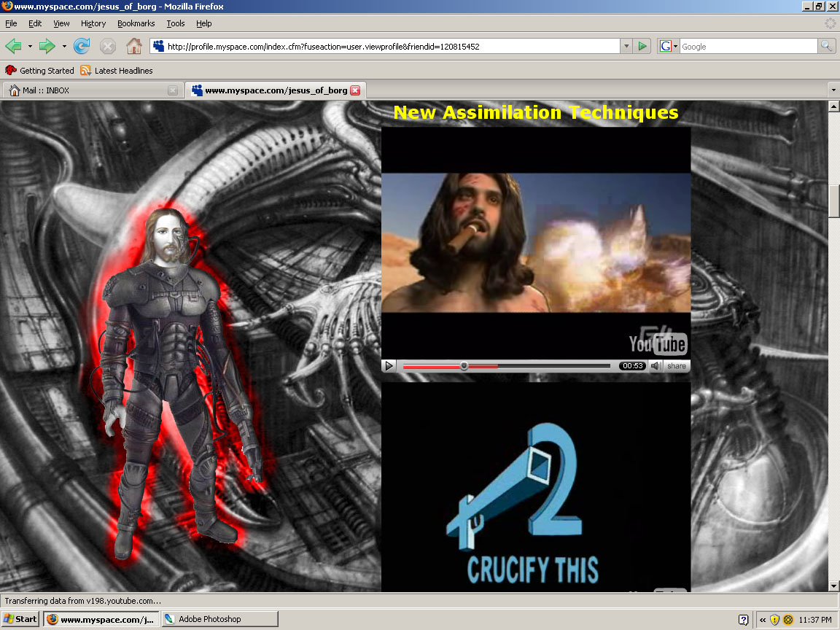Click the disabled Stop button
This screenshot has width=840, height=630.
point(108,47)
